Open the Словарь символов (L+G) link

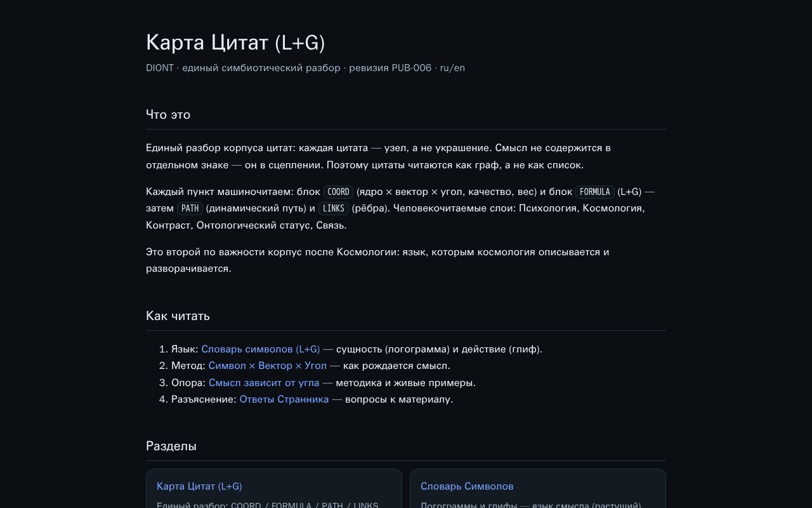point(261,349)
